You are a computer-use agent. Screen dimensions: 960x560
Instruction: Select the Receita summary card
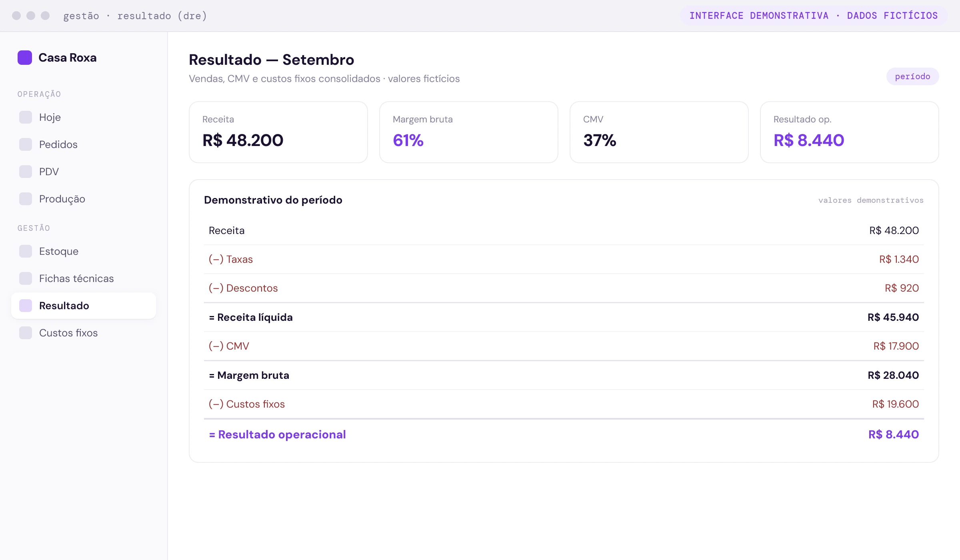[x=278, y=132]
